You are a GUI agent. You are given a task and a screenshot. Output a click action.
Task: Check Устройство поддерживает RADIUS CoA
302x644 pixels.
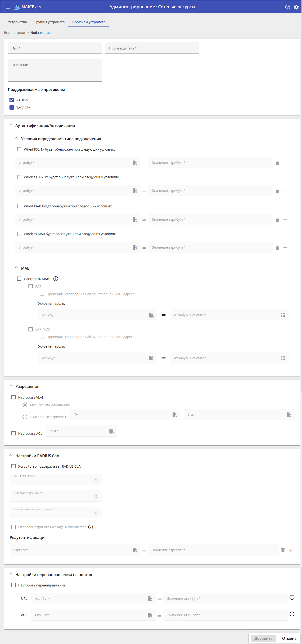point(14,466)
